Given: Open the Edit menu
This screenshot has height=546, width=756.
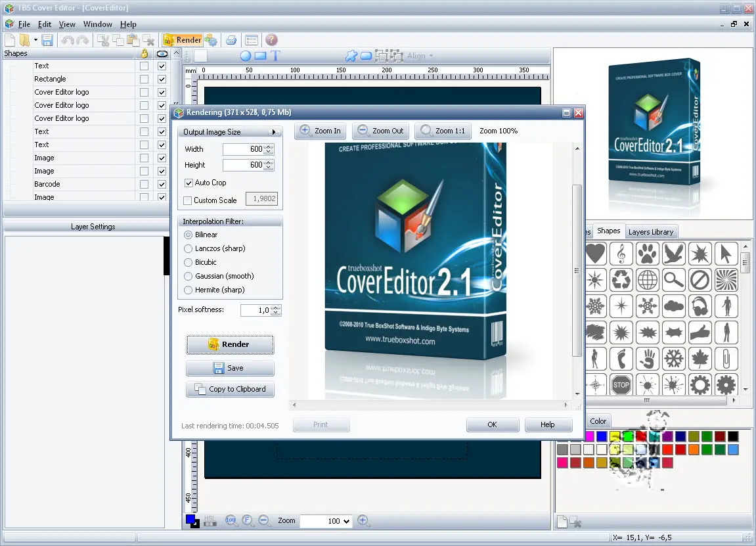Looking at the screenshot, I should [x=45, y=24].
